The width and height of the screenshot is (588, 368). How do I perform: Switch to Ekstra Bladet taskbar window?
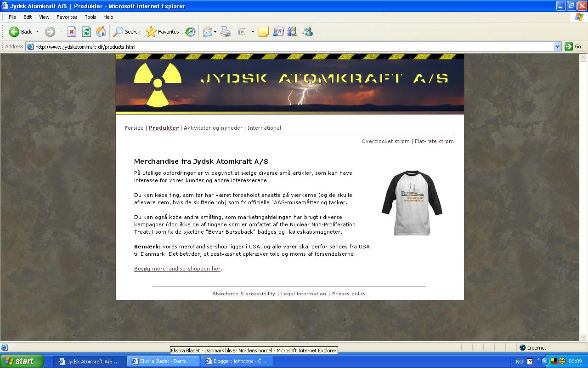point(163,362)
